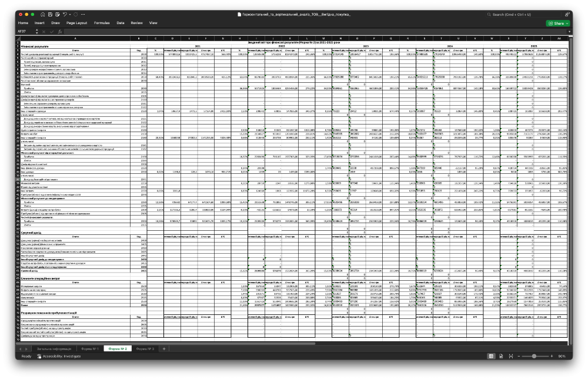588x380 pixels.
Task: Click the zoom slider handle
Action: coord(534,356)
